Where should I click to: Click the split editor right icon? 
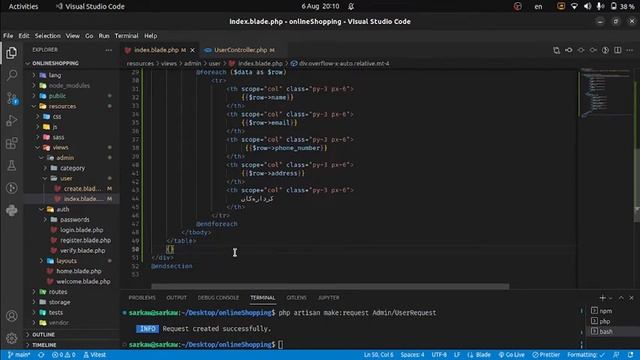pos(618,50)
